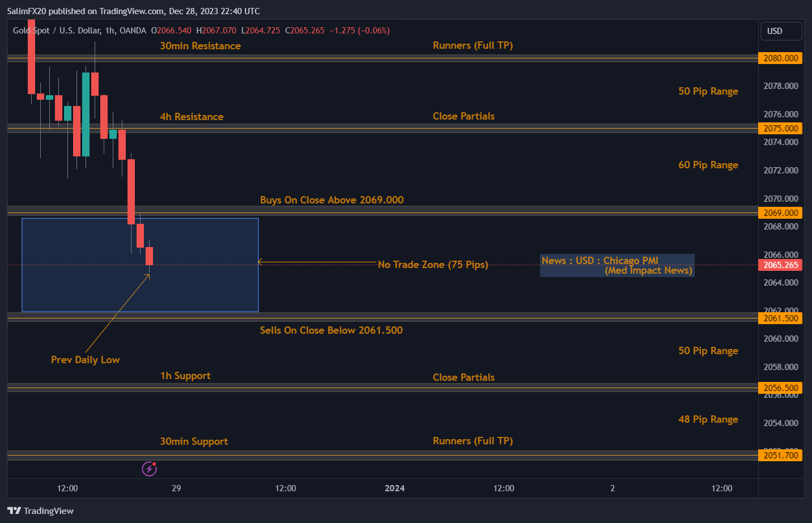Image resolution: width=812 pixels, height=523 pixels.
Task: Click the orange 2069.000 price label
Action: point(780,212)
